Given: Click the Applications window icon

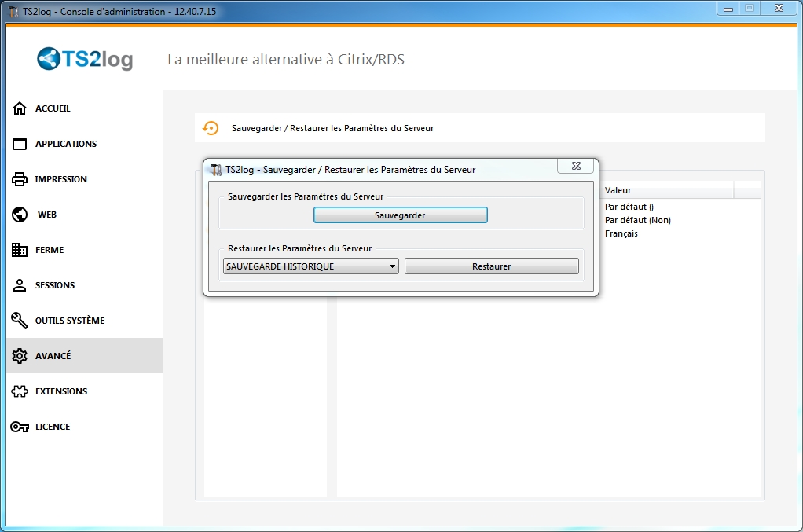Looking at the screenshot, I should coord(20,144).
